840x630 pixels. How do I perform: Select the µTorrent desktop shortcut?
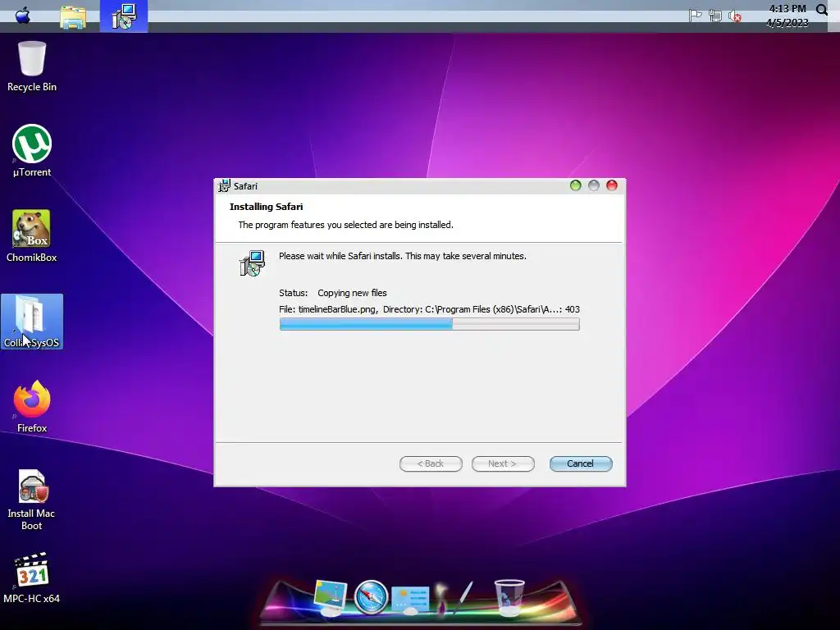pos(32,151)
